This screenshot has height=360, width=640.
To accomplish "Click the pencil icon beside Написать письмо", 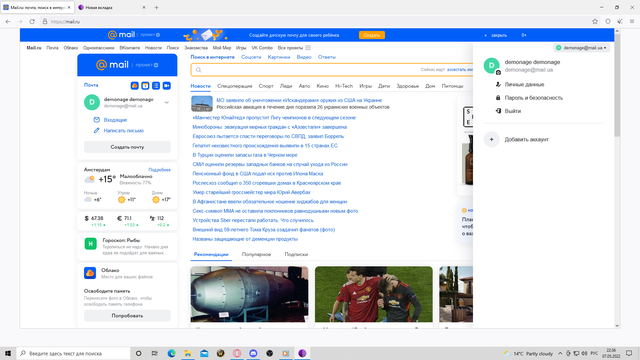I will click(x=96, y=131).
